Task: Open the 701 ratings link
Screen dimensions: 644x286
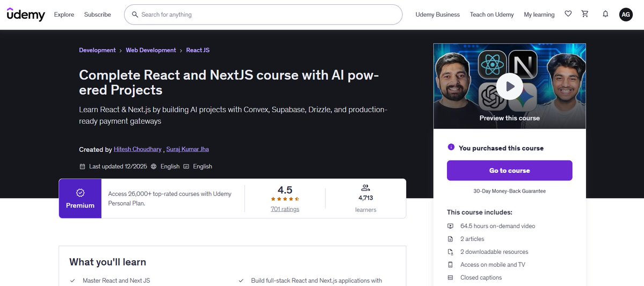Action: [285, 209]
